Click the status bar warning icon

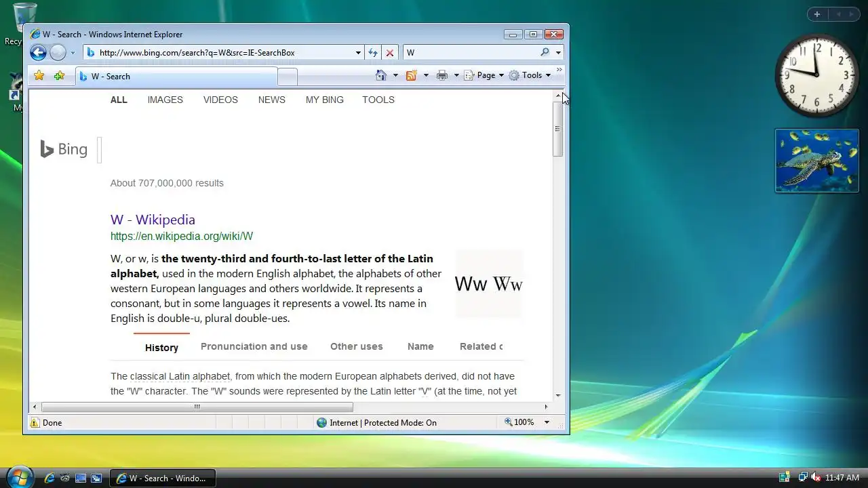35,422
